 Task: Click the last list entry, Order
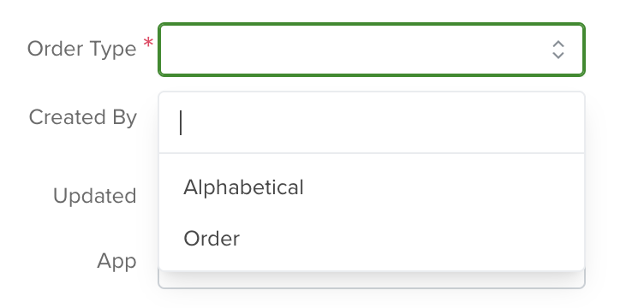372,239
